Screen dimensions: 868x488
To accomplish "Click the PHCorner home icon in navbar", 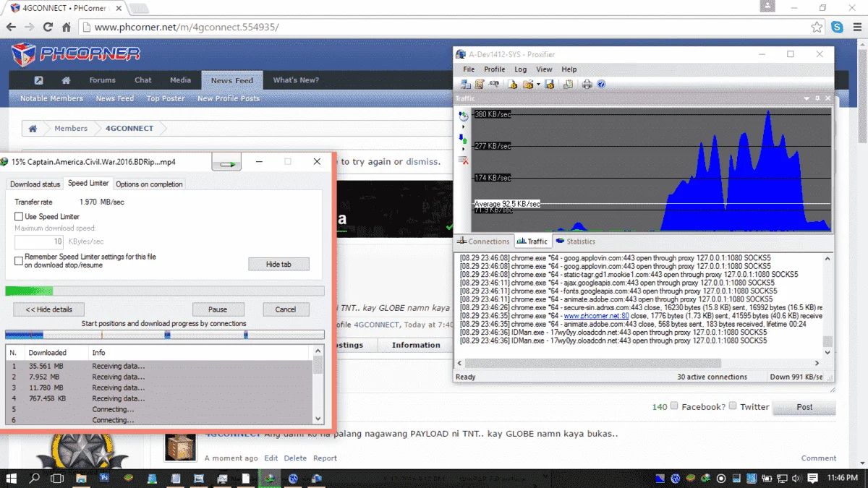I will pos(66,80).
